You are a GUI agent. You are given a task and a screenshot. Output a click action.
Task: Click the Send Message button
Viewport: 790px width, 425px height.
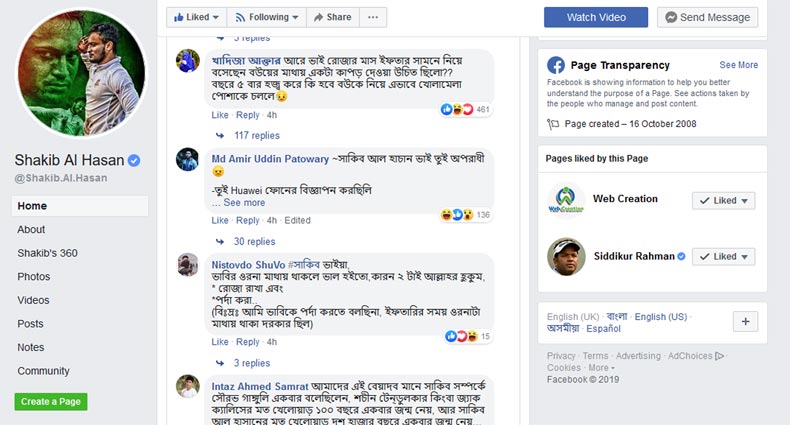tap(707, 17)
